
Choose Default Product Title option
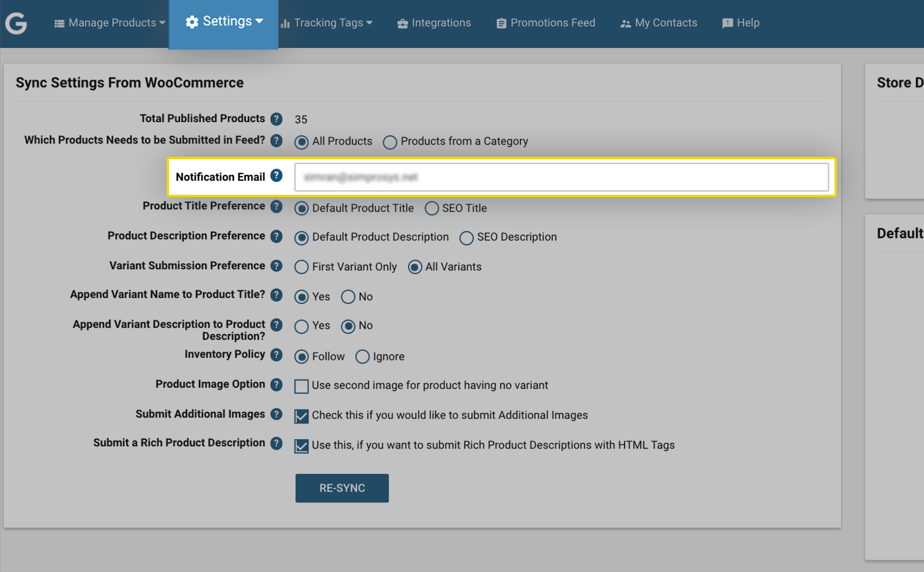pyautogui.click(x=301, y=209)
